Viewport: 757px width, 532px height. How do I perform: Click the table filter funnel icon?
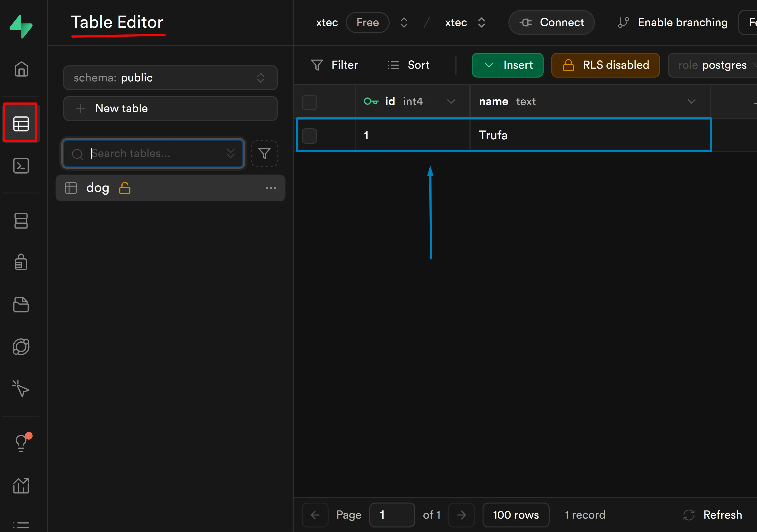pyautogui.click(x=264, y=153)
